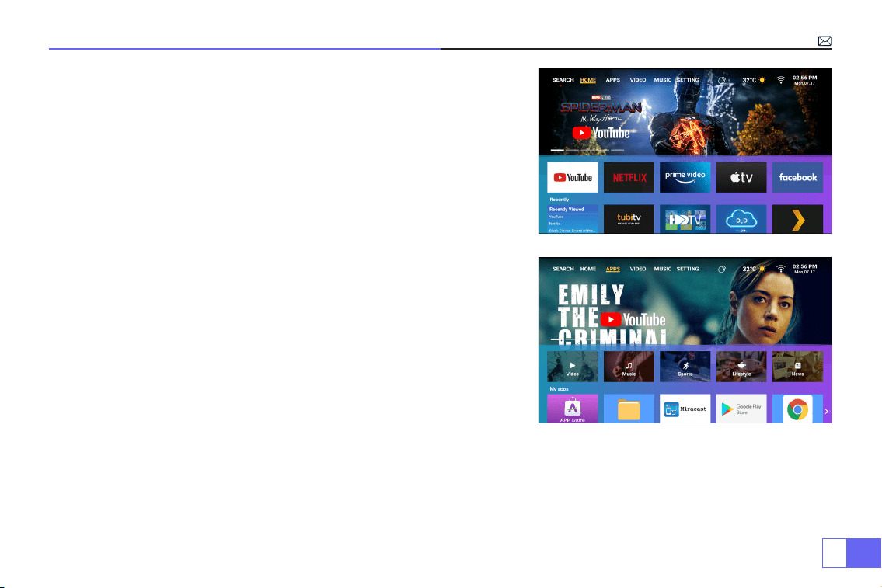This screenshot has width=882, height=588.
Task: Launch the Miracast app tile
Action: point(685,409)
